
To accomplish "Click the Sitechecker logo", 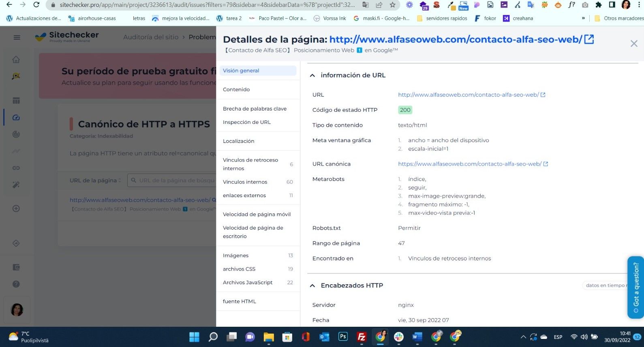I will pyautogui.click(x=67, y=37).
